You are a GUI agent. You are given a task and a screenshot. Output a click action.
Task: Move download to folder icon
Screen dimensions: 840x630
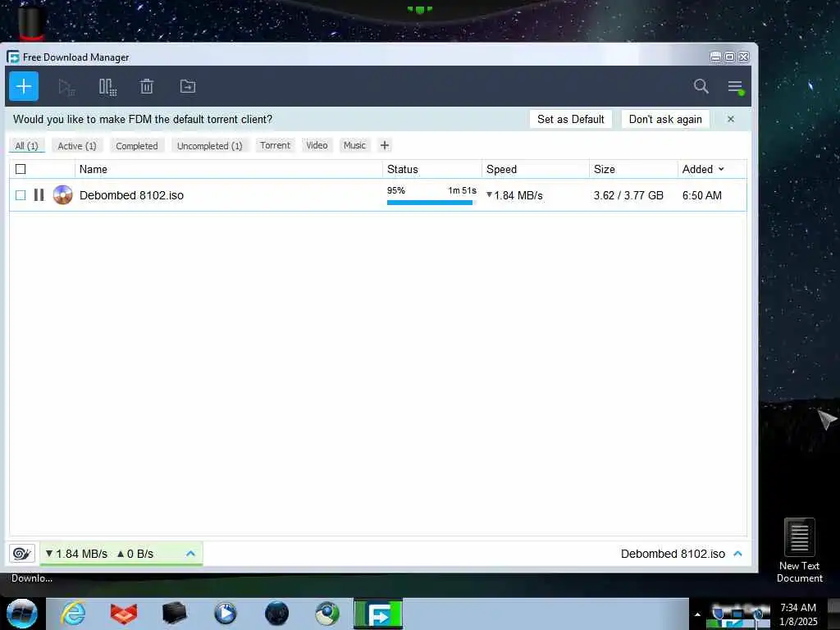click(188, 86)
